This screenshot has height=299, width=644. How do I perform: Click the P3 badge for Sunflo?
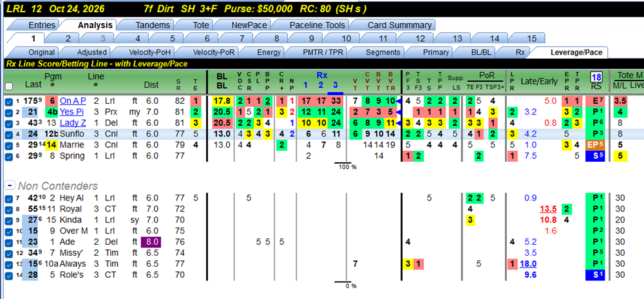pos(594,133)
